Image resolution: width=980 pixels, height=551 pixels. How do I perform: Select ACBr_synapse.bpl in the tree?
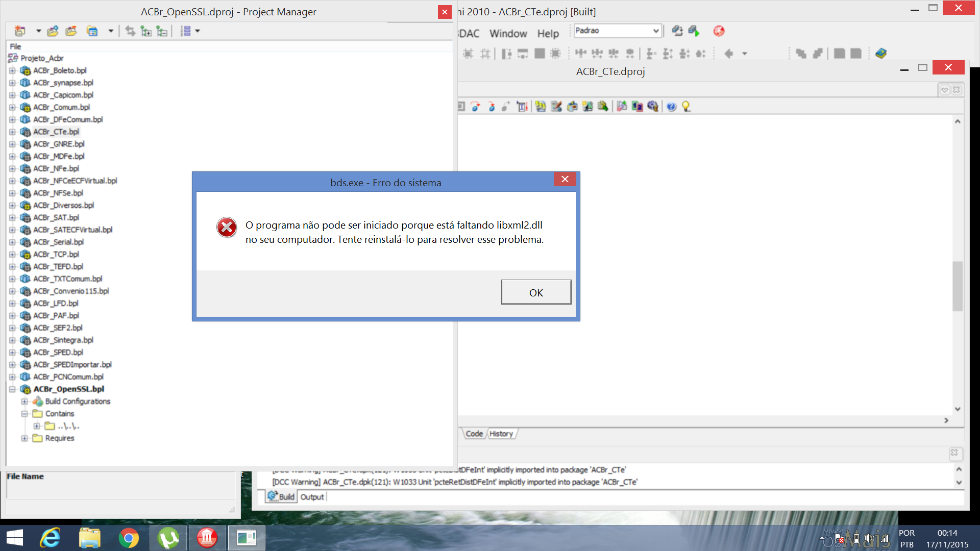(x=63, y=83)
